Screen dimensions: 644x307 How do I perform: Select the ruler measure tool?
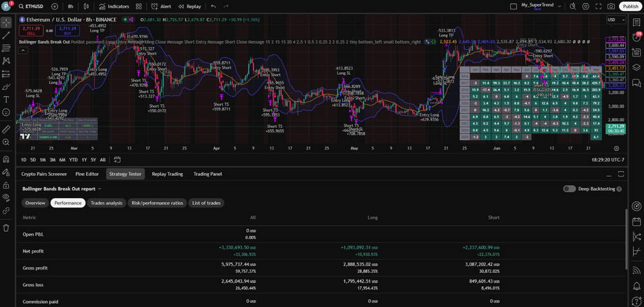pos(6,129)
